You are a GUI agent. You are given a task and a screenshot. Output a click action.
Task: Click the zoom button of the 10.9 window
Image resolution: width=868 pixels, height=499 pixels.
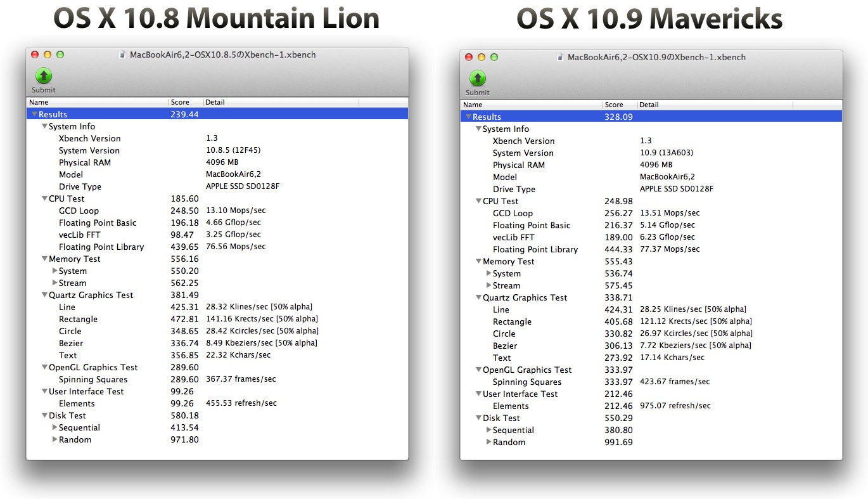(494, 57)
